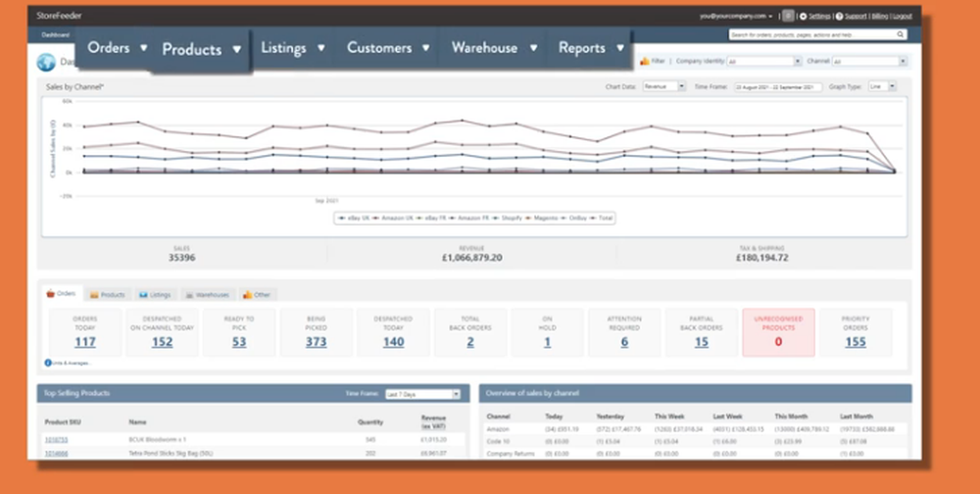The height and width of the screenshot is (494, 980).
Task: Click the Quantity column header
Action: click(x=370, y=422)
